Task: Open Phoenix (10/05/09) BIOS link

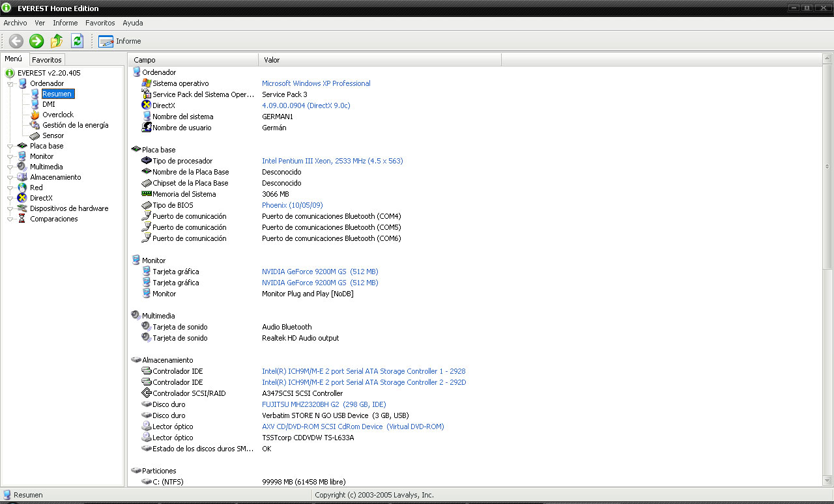Action: pyautogui.click(x=293, y=205)
